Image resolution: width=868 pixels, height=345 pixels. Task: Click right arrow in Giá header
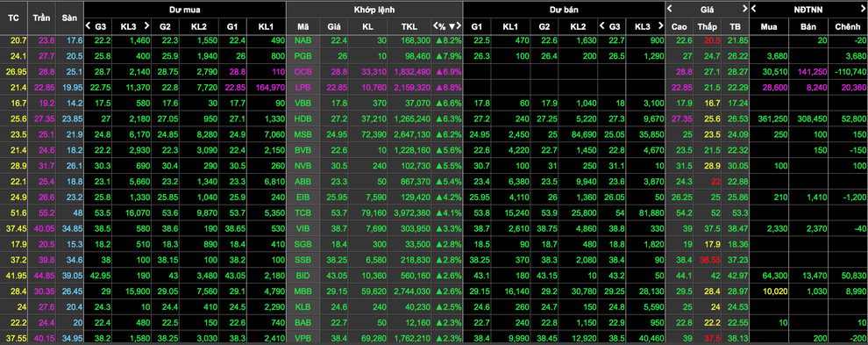[x=744, y=8]
